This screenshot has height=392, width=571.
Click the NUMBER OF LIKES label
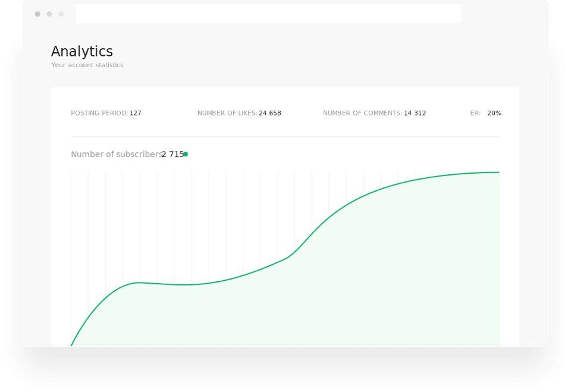click(x=227, y=113)
